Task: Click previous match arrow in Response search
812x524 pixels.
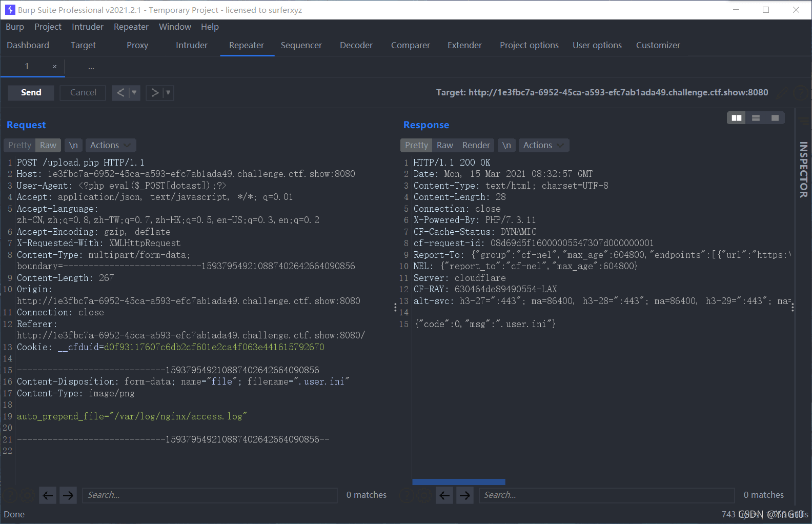Action: click(x=444, y=495)
